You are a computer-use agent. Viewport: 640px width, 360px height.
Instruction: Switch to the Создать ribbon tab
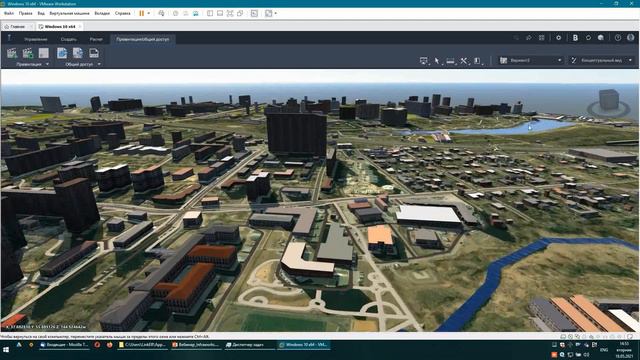(x=69, y=39)
